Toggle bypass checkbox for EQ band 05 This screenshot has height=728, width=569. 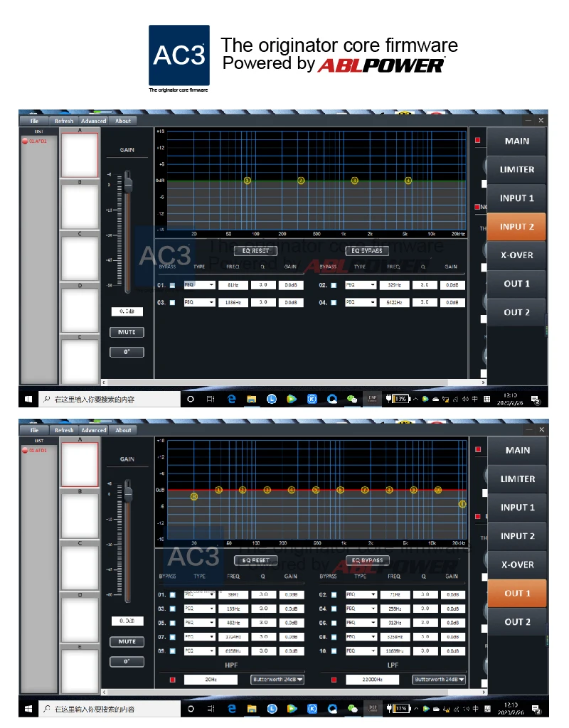[x=172, y=623]
